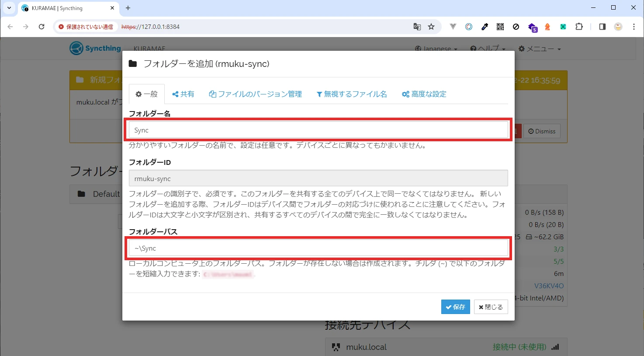
Task: Open the Extensions puzzle menu
Action: point(579,27)
